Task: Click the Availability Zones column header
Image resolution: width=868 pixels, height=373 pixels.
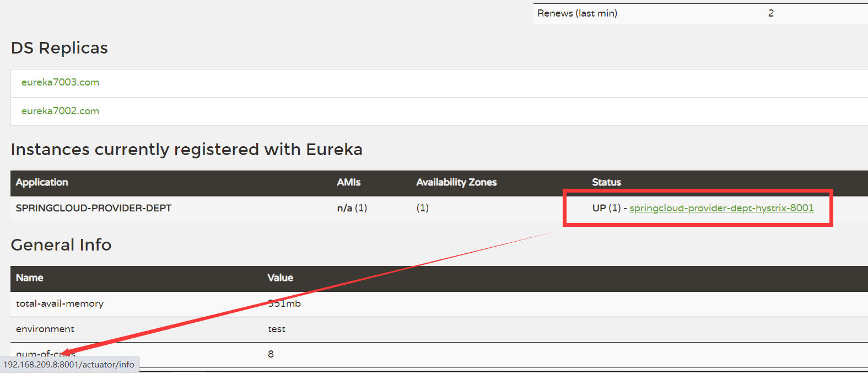Action: click(456, 182)
